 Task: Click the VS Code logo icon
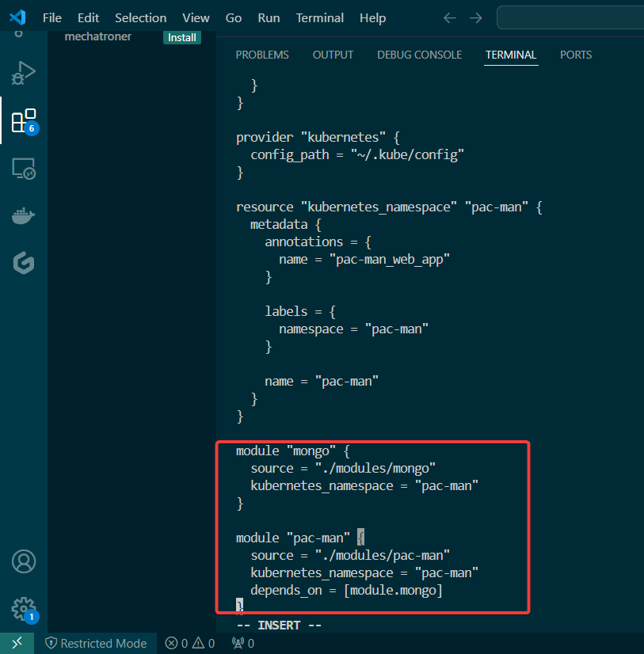pyautogui.click(x=17, y=17)
